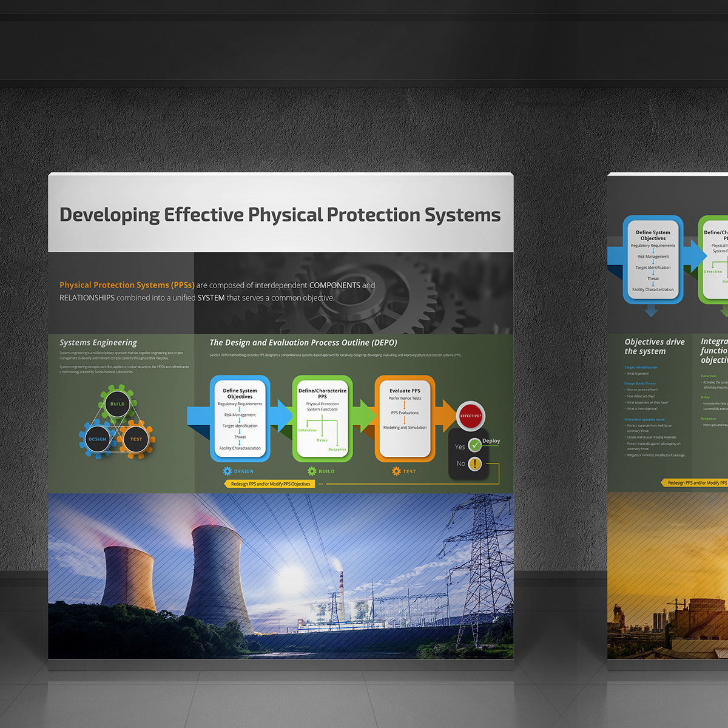Click the small blue gear beside DESIGN label
Image resolution: width=728 pixels, height=728 pixels.
[x=227, y=471]
